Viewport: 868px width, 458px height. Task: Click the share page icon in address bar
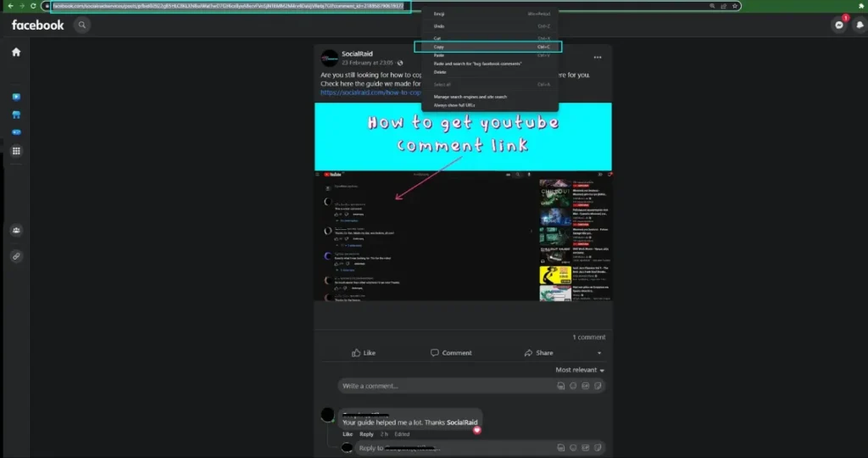tap(724, 6)
